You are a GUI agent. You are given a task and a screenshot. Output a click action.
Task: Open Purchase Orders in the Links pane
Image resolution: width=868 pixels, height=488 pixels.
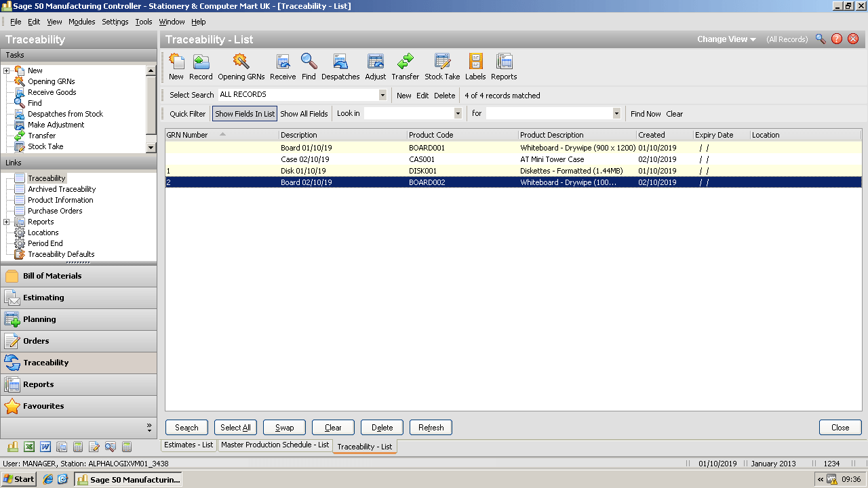[55, 211]
